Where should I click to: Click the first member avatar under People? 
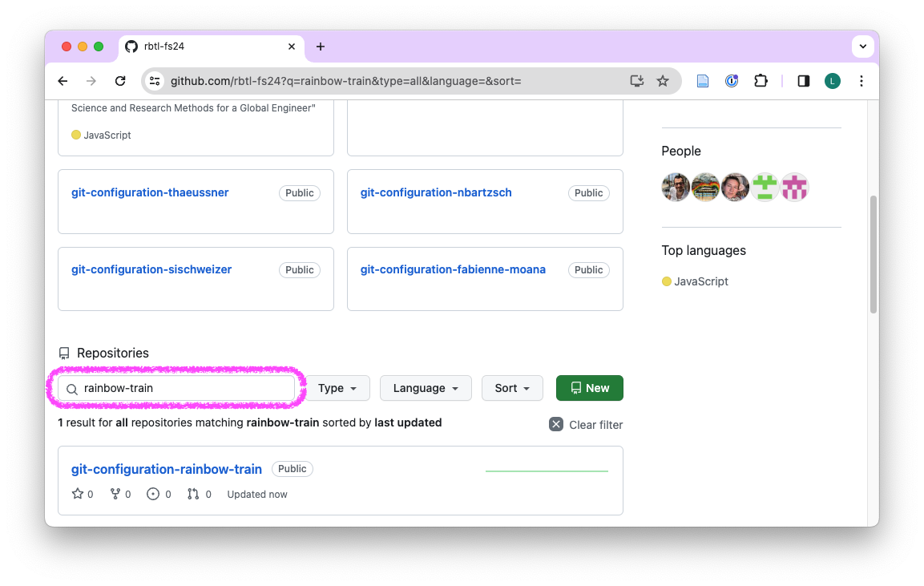click(x=676, y=188)
